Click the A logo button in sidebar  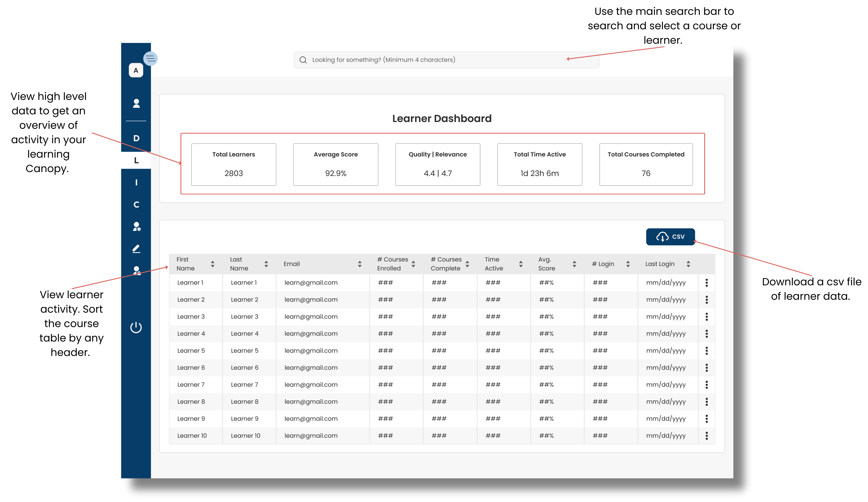click(x=136, y=70)
